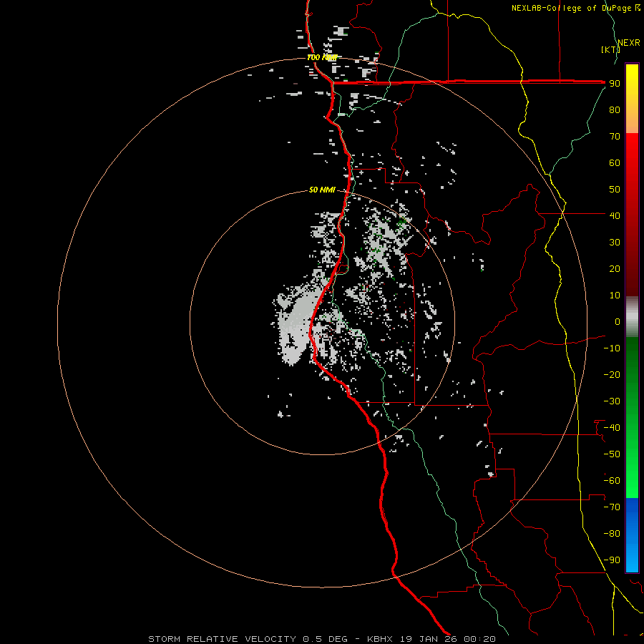644x644 pixels.
Task: Pick the -40 scale value
Action: (612, 428)
